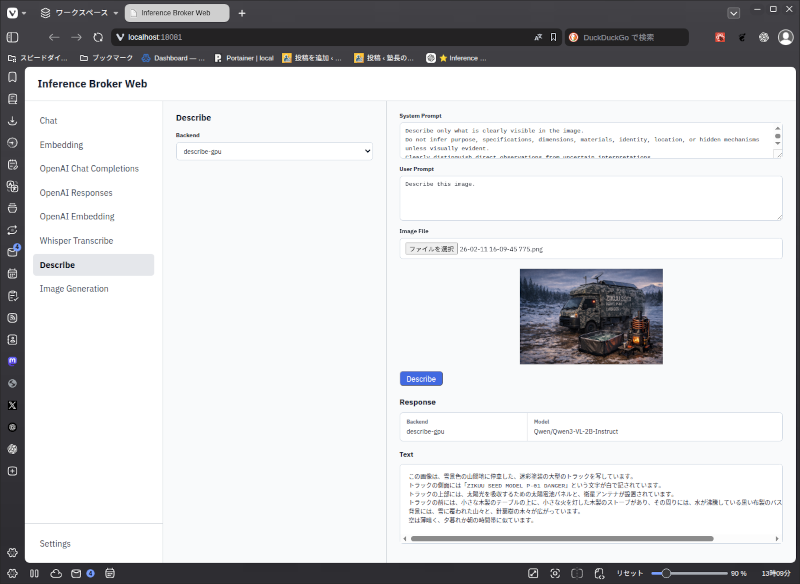Image resolution: width=800 pixels, height=584 pixels.
Task: Open the Downloads panel in sidebar
Action: (x=13, y=121)
